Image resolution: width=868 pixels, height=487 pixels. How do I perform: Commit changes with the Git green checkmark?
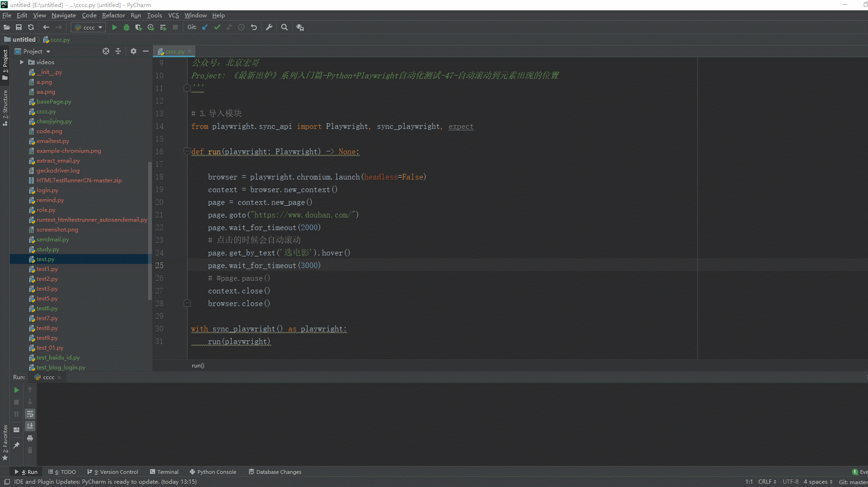217,28
